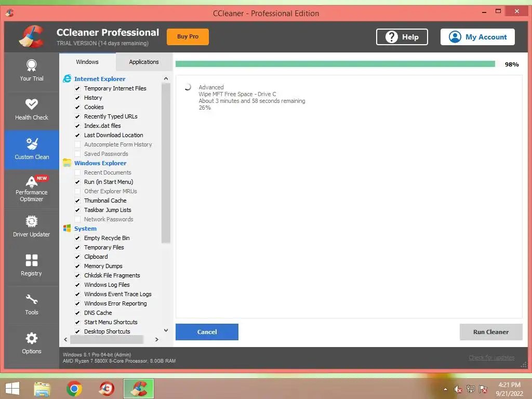
Task: Toggle Windows Log Files checkbox
Action: (77, 285)
